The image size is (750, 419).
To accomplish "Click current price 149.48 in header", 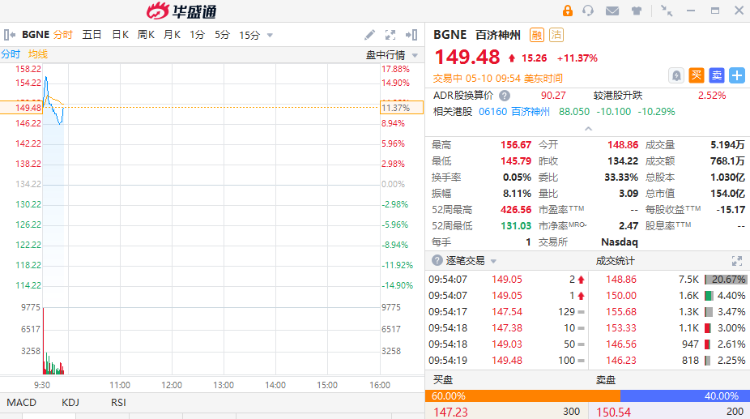I will click(467, 57).
